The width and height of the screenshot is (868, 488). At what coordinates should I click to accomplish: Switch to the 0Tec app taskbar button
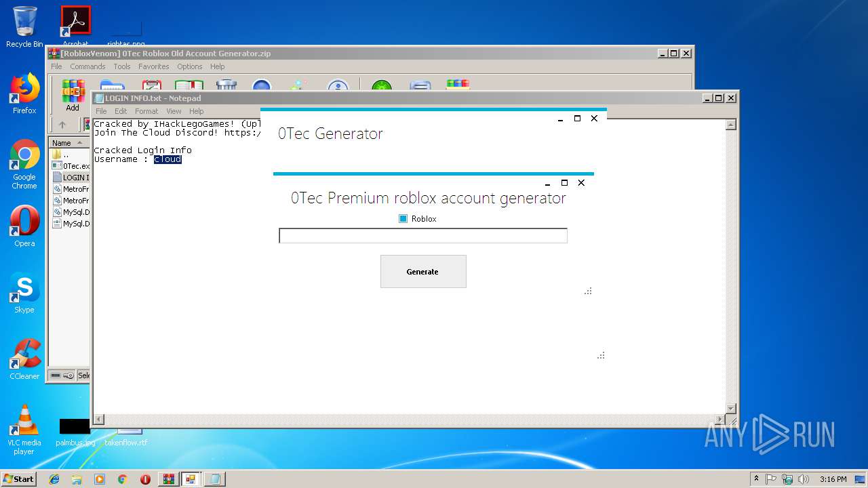(191, 479)
